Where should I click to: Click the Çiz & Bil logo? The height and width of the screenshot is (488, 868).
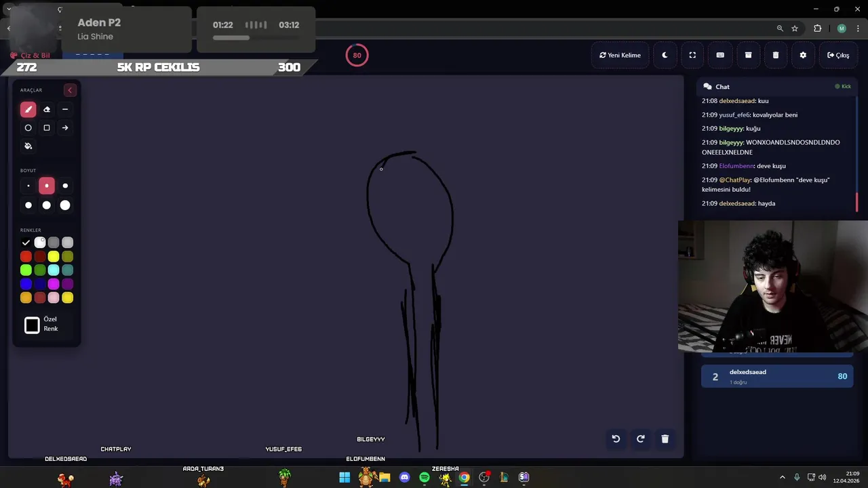30,56
